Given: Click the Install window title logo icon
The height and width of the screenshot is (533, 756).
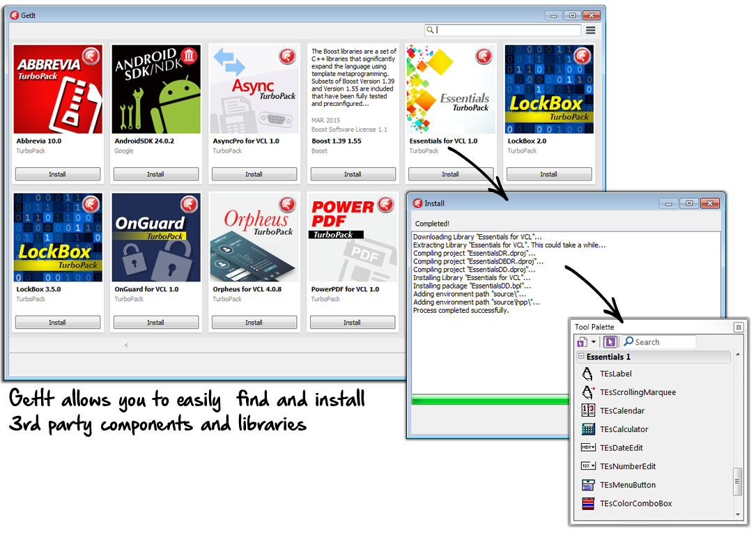Looking at the screenshot, I should click(417, 203).
